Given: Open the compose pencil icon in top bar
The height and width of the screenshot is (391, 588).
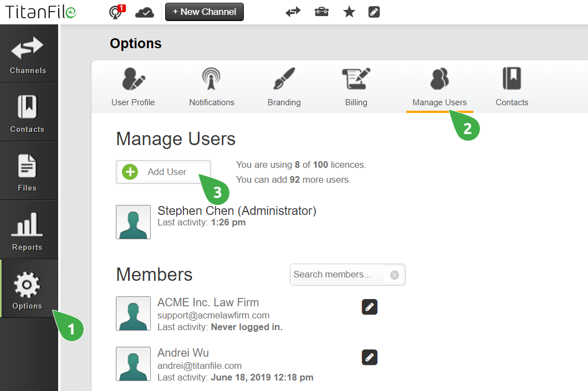Looking at the screenshot, I should pyautogui.click(x=374, y=11).
